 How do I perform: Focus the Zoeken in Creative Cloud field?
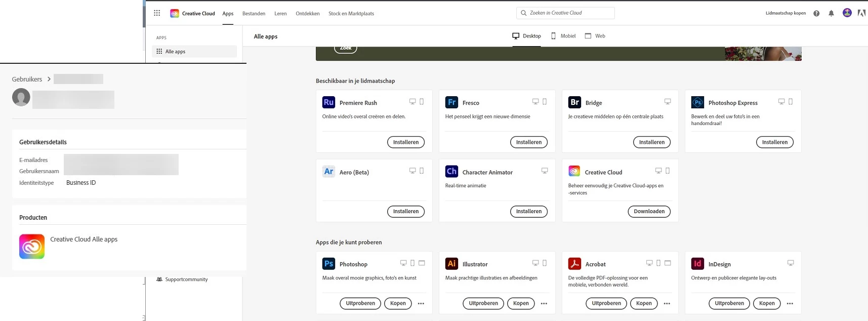click(565, 13)
